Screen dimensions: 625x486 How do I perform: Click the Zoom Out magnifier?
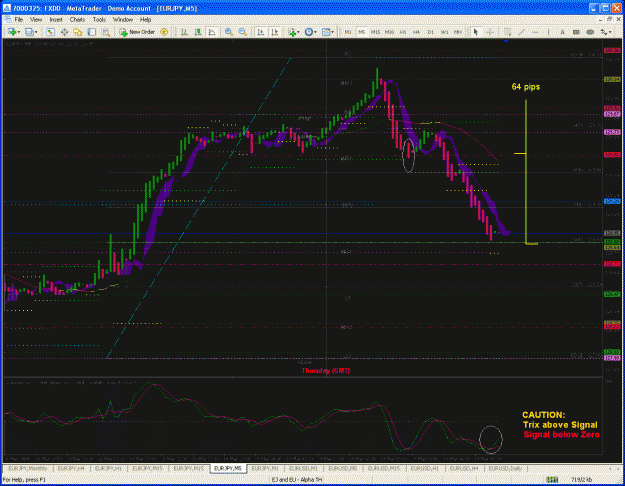243,32
